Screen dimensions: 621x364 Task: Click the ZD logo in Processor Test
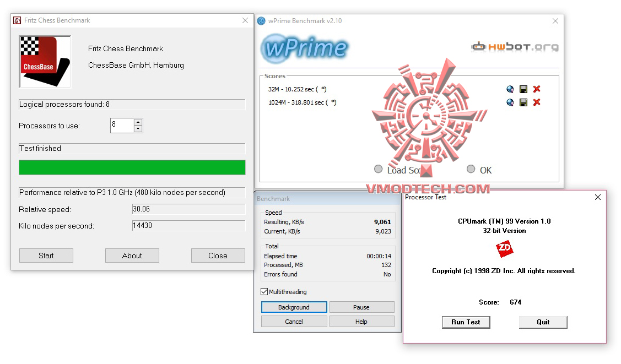[504, 249]
